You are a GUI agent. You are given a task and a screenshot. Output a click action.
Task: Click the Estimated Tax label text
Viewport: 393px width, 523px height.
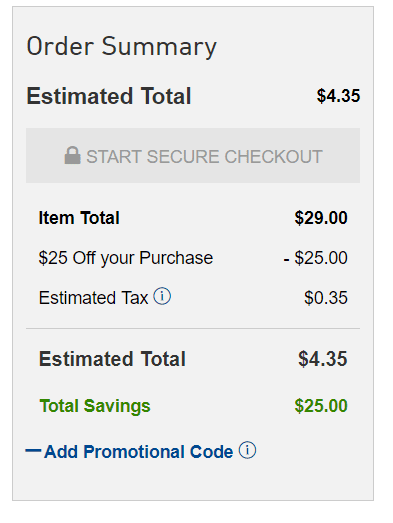pyautogui.click(x=93, y=298)
